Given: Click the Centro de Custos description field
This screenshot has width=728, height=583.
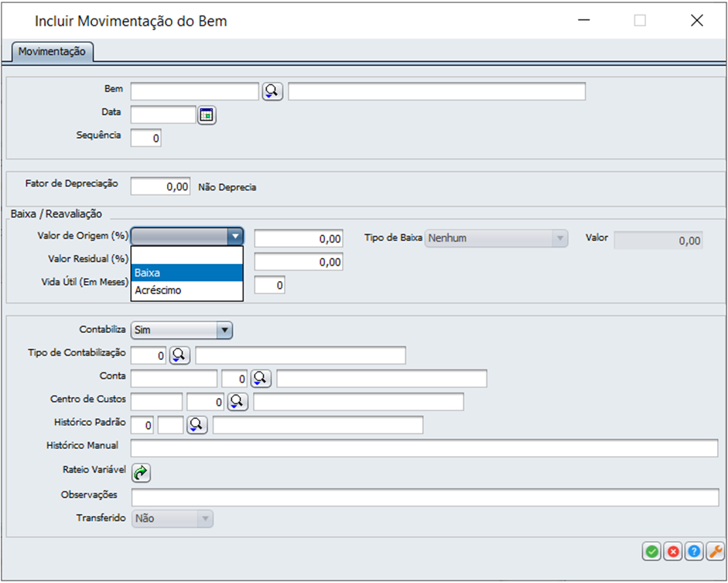Looking at the screenshot, I should tap(358, 402).
